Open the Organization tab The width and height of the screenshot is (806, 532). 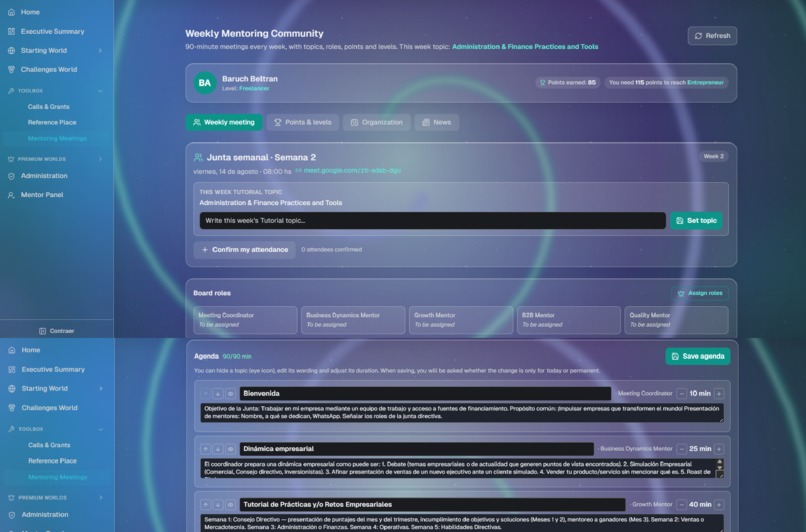tap(377, 122)
